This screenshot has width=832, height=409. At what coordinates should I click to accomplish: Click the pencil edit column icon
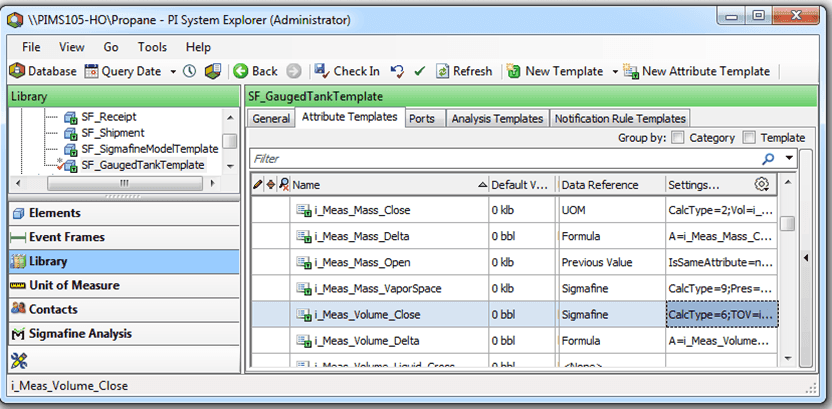(x=258, y=185)
